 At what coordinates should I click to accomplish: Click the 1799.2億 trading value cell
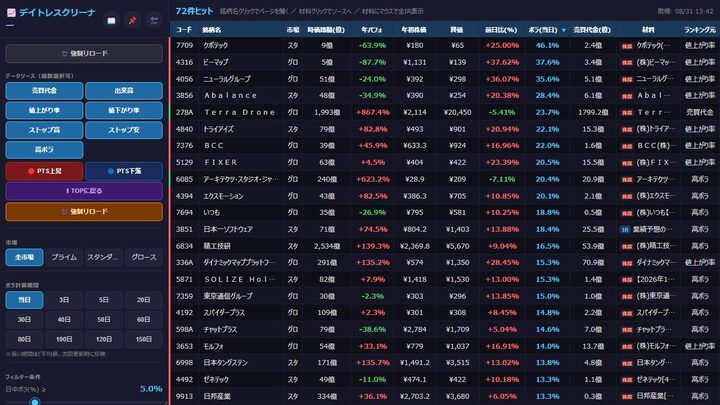[593, 112]
